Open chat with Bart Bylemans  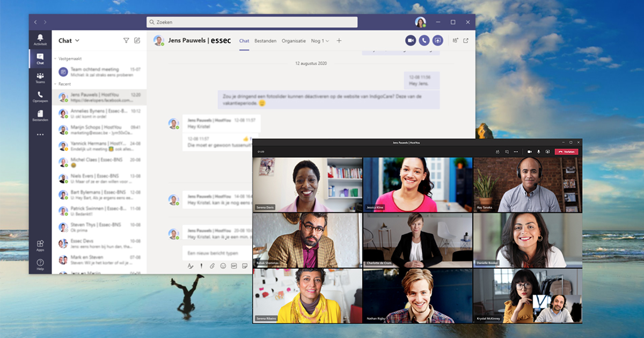(99, 195)
